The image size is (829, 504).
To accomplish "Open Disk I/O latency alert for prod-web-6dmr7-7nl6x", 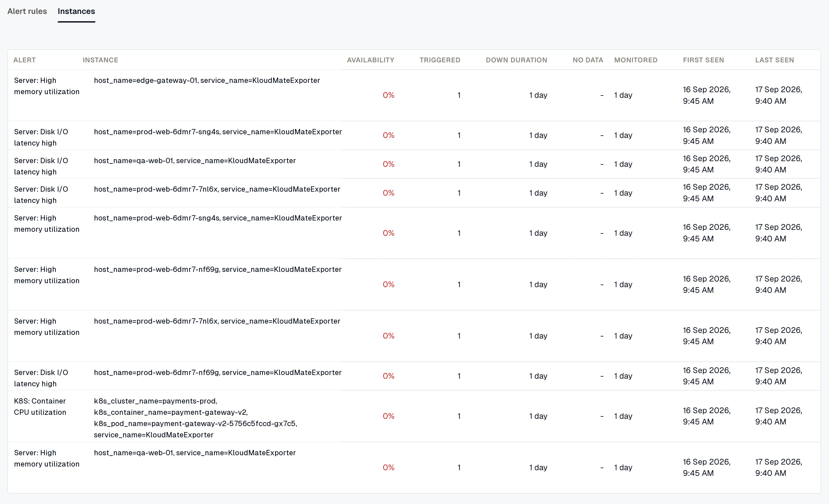I will 41,195.
